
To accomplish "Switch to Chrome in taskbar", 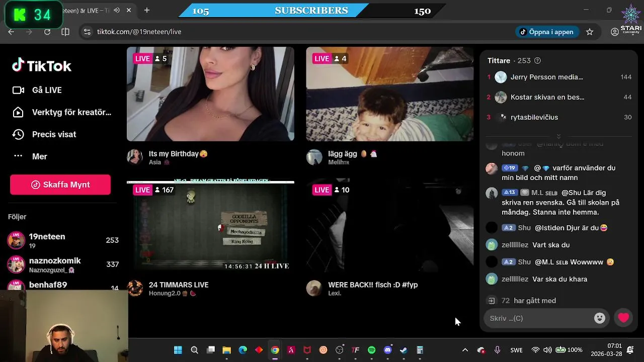I will [275, 350].
